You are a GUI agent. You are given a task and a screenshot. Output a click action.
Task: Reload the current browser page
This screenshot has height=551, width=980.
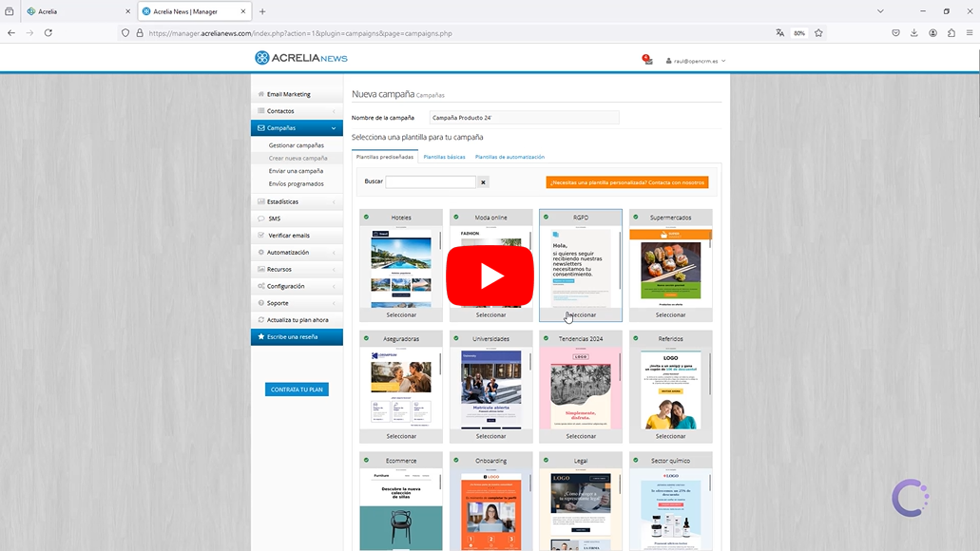[48, 33]
